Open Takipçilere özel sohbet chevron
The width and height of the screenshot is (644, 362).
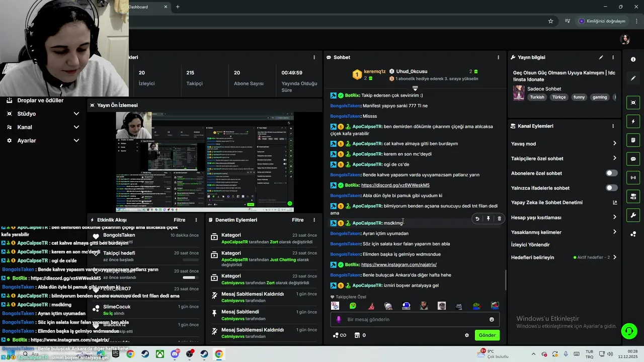click(614, 158)
